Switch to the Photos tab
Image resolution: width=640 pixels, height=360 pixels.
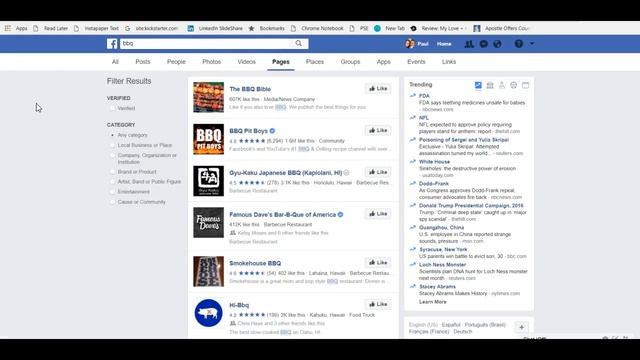(x=211, y=62)
